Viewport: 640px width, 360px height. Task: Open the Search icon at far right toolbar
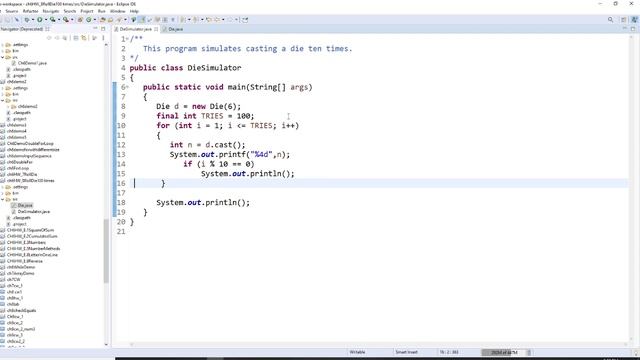pyautogui.click(x=611, y=20)
